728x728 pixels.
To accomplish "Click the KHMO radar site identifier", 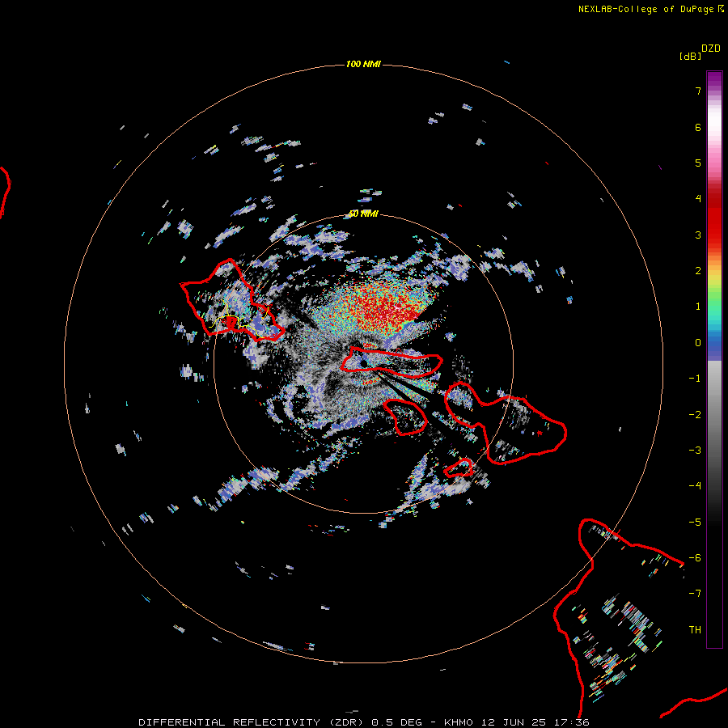I will pyautogui.click(x=459, y=722).
